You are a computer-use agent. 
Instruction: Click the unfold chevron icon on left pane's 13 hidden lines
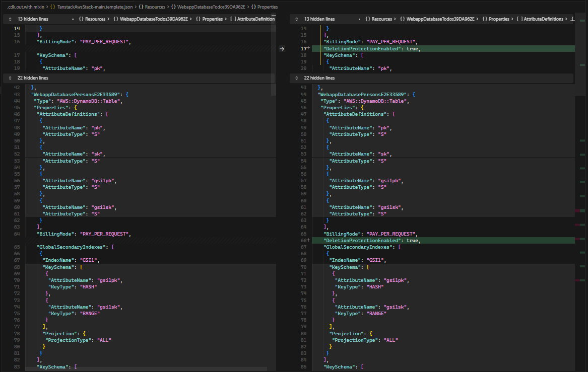coord(10,19)
